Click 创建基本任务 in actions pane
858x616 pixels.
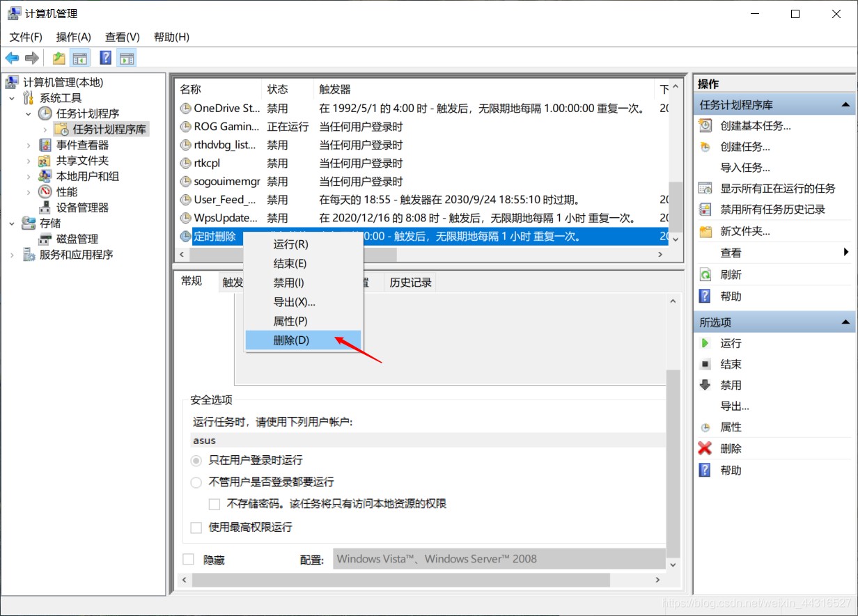[756, 126]
